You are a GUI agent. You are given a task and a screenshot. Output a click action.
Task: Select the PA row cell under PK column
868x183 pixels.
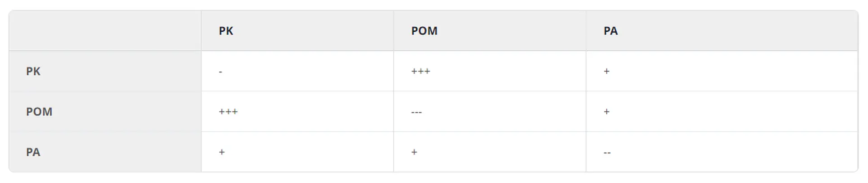click(x=222, y=152)
